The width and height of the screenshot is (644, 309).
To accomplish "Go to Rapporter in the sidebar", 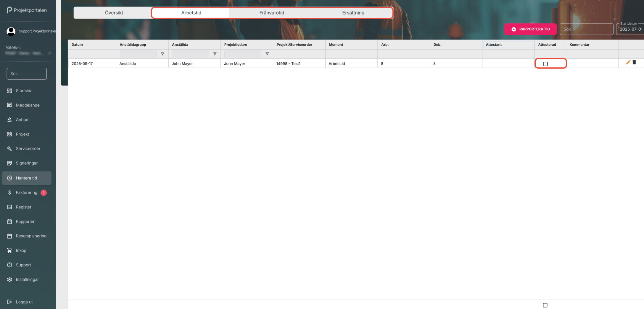I will (25, 221).
